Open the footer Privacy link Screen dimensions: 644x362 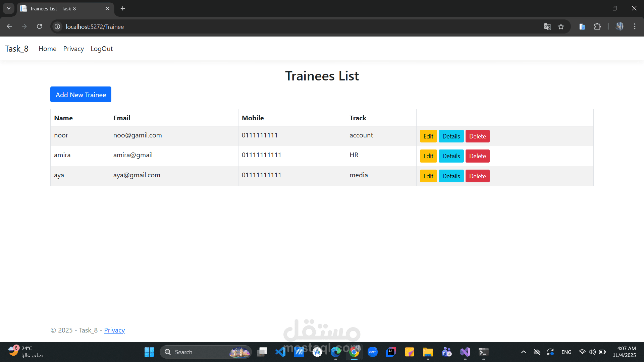114,330
